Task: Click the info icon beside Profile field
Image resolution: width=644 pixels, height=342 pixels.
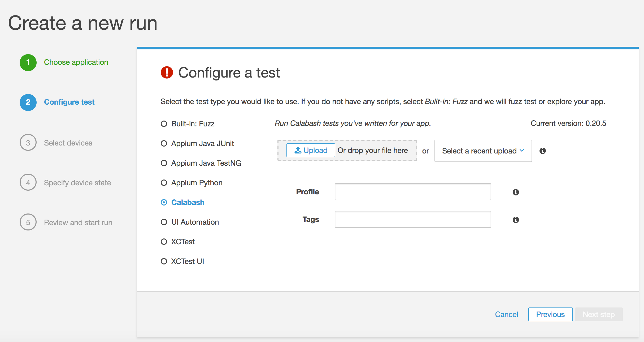Action: 516,192
